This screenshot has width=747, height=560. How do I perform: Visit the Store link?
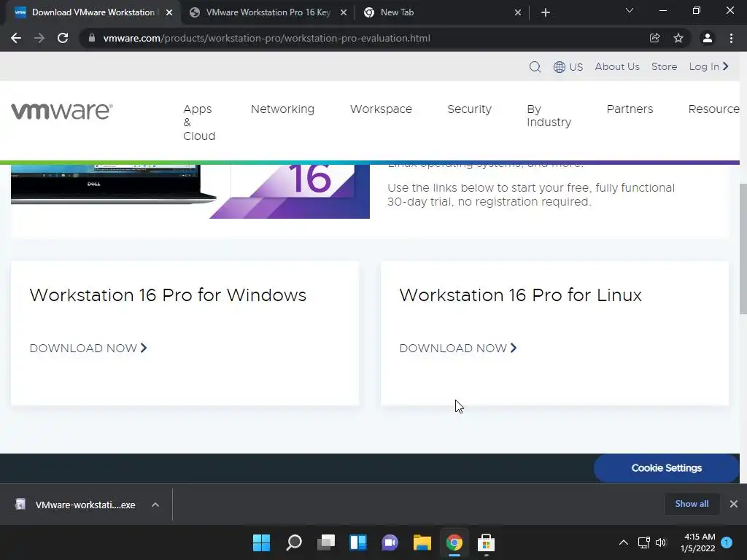click(x=664, y=66)
